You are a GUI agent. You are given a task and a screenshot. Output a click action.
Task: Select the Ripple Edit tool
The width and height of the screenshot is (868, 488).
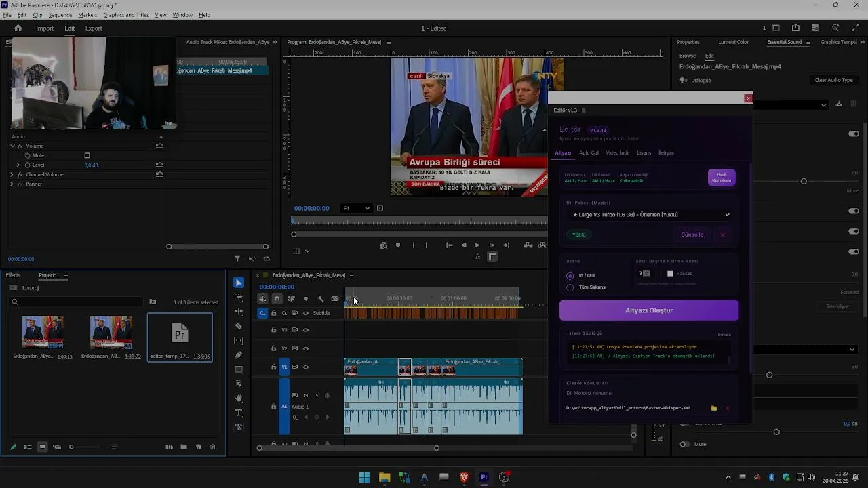click(239, 311)
